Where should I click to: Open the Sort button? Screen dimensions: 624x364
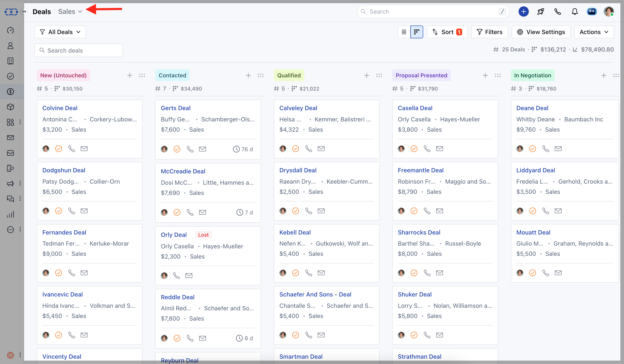447,32
